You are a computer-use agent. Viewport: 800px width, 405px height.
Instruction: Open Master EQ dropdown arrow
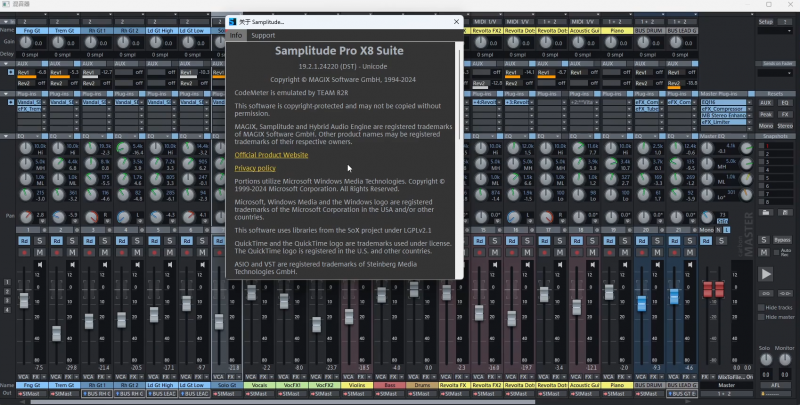coord(744,136)
